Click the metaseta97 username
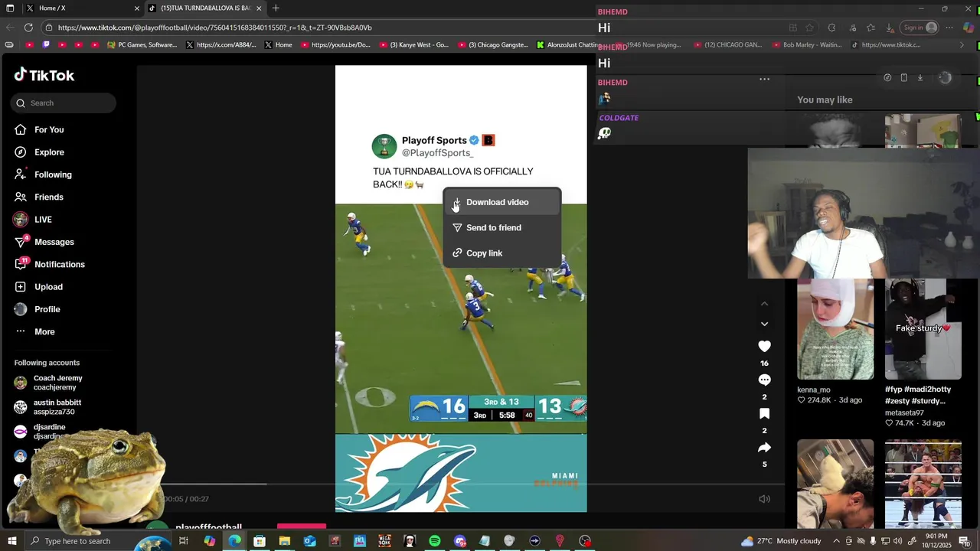Viewport: 980px width, 551px height. click(x=904, y=413)
